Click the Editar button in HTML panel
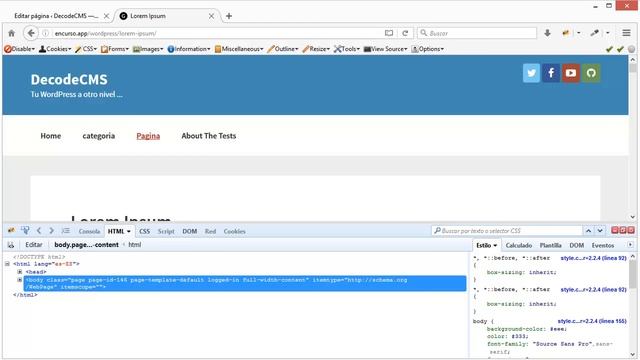The height and width of the screenshot is (360, 640). click(x=33, y=245)
